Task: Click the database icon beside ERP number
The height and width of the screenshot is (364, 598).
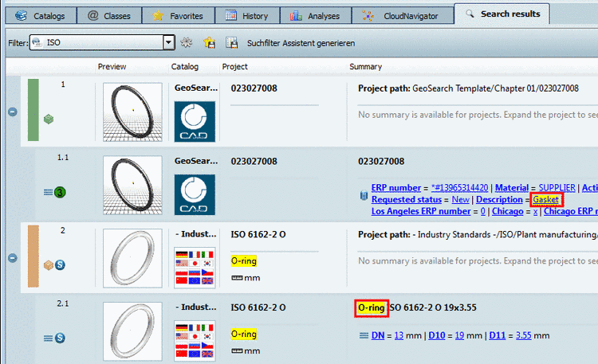Action: 364,195
